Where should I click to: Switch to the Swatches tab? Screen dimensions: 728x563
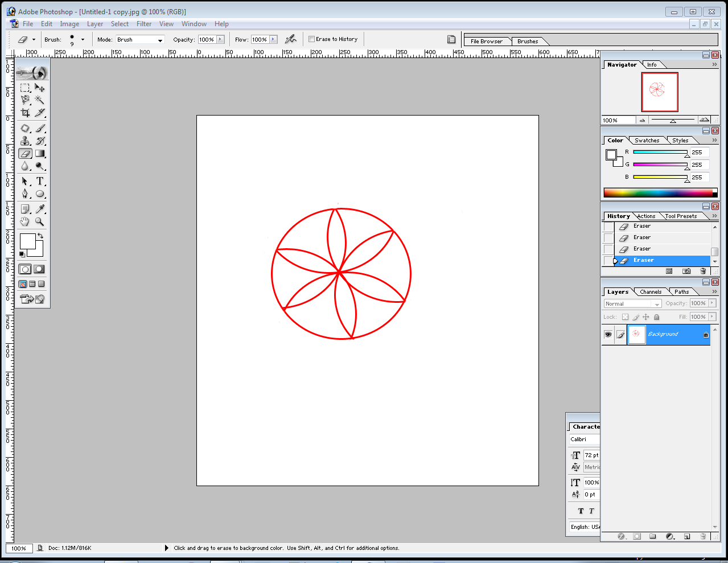click(x=647, y=141)
